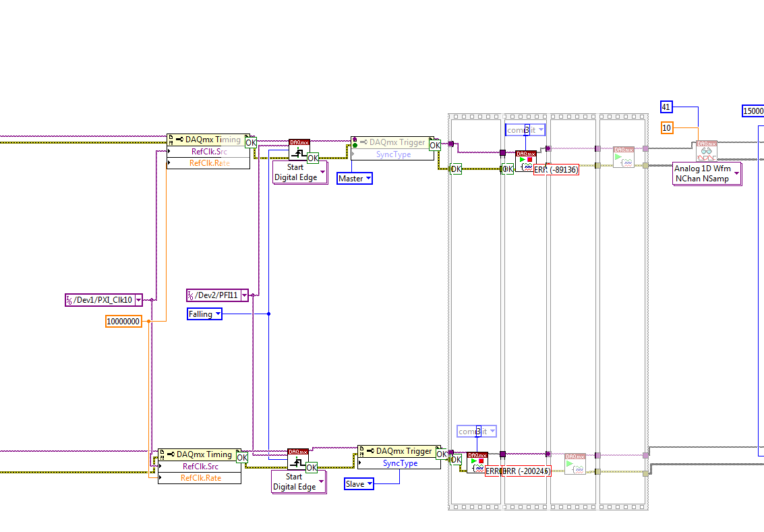Select the DAQmx Start Task VI in the lower row
The image size is (764, 532).
click(575, 464)
